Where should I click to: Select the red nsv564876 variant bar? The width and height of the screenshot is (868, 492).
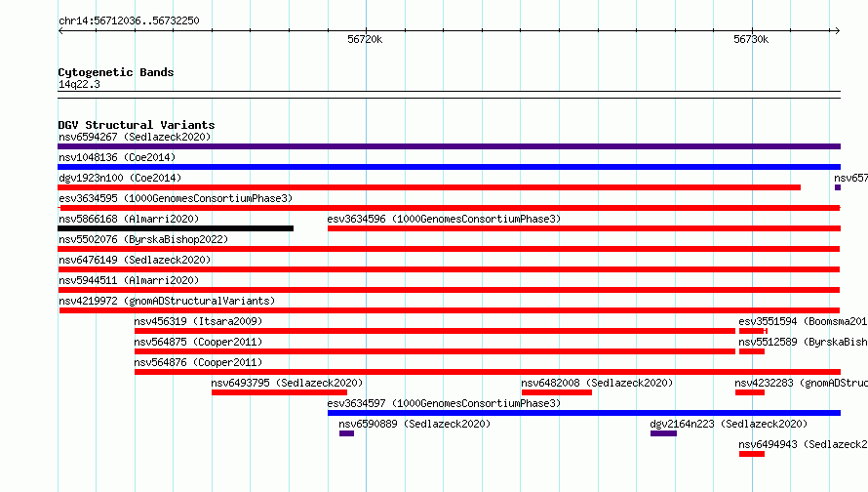[487, 372]
